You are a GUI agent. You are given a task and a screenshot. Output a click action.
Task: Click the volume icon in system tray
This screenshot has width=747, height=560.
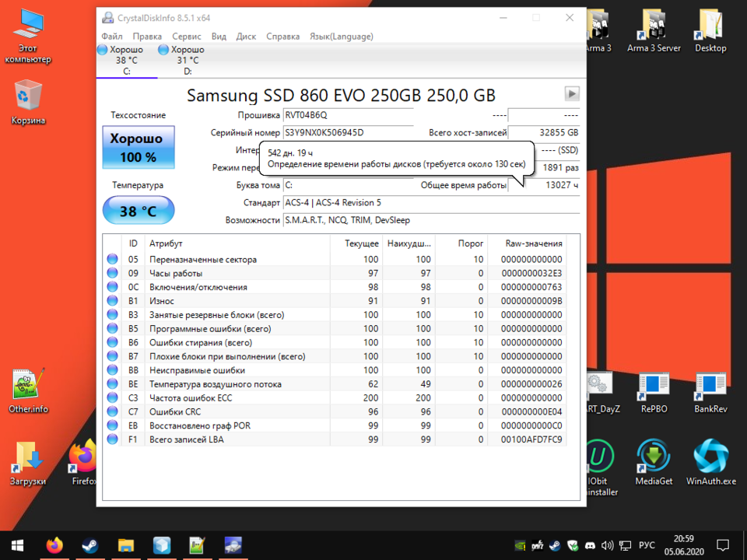coord(608,546)
